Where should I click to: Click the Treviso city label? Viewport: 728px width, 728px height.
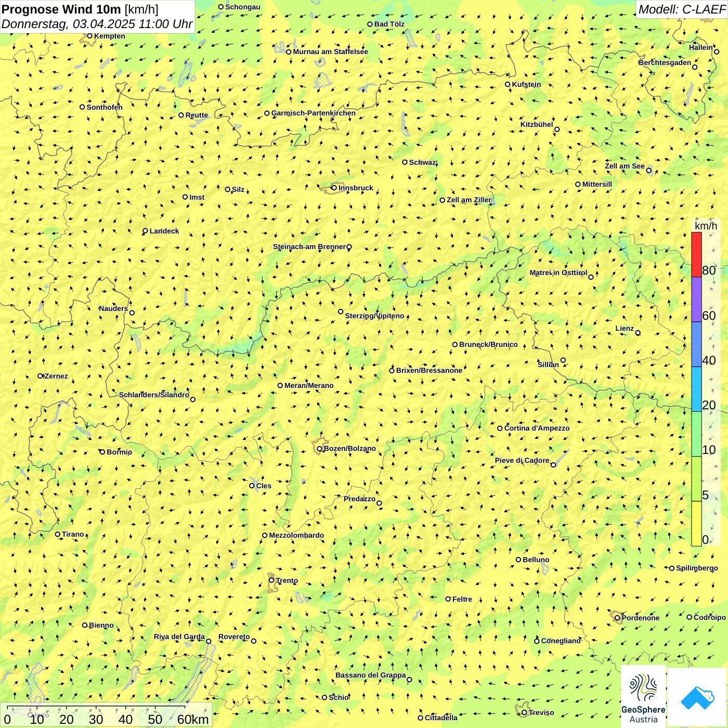[x=541, y=712]
